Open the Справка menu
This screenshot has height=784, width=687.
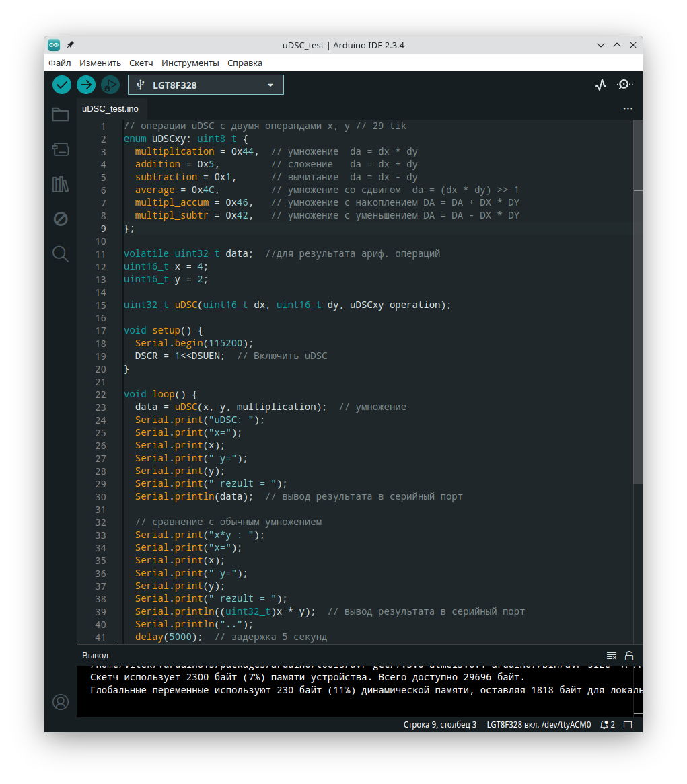[x=245, y=63]
